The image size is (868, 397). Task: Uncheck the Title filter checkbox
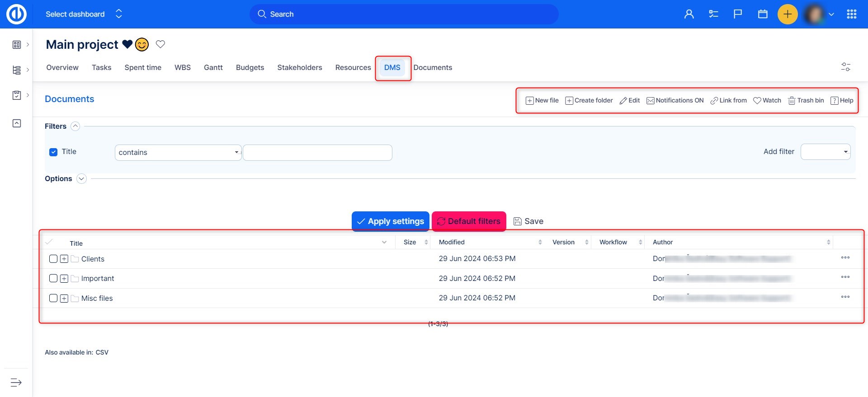click(53, 152)
